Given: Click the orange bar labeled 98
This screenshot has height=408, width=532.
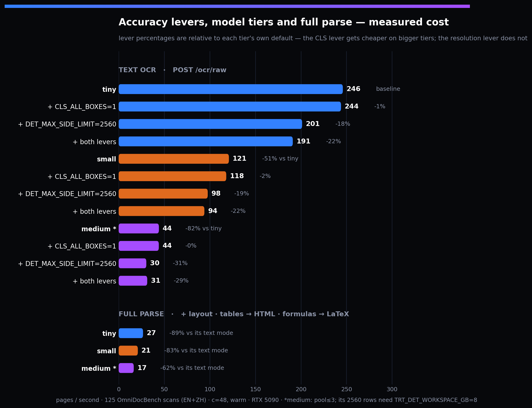Looking at the screenshot, I should click(163, 194).
